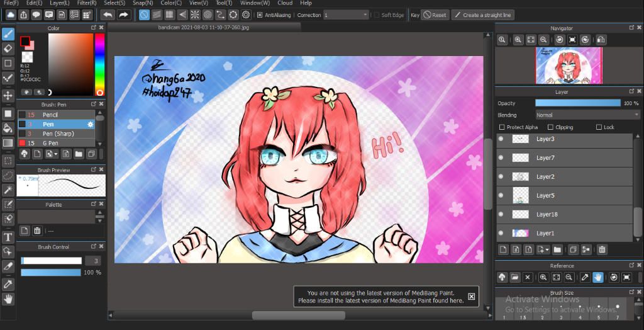Image resolution: width=644 pixels, height=330 pixels.
Task: Click the hue spectrum bar
Action: 99,65
